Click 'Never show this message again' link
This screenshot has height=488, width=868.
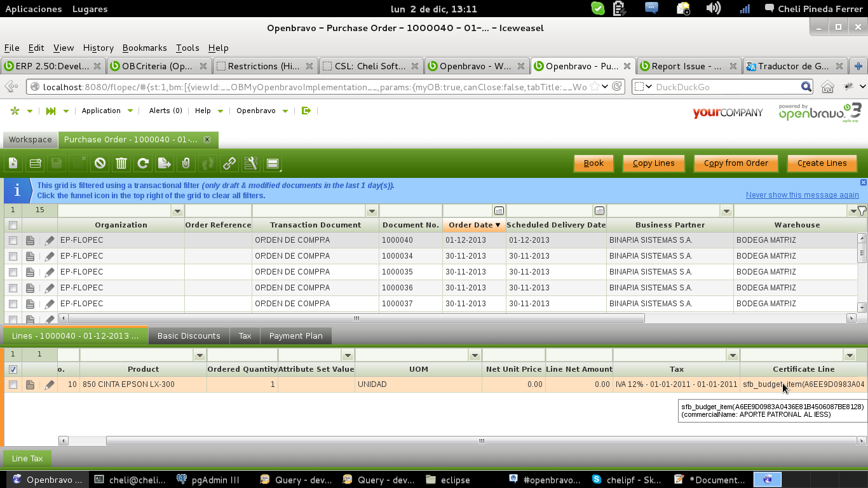coord(802,195)
